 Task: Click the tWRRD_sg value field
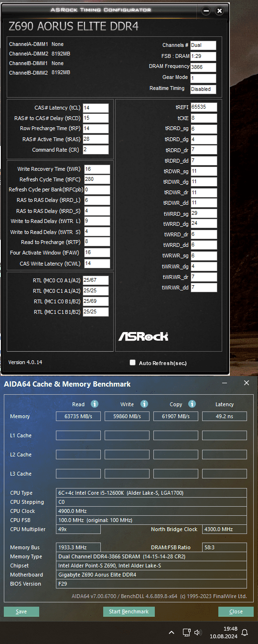(204, 213)
